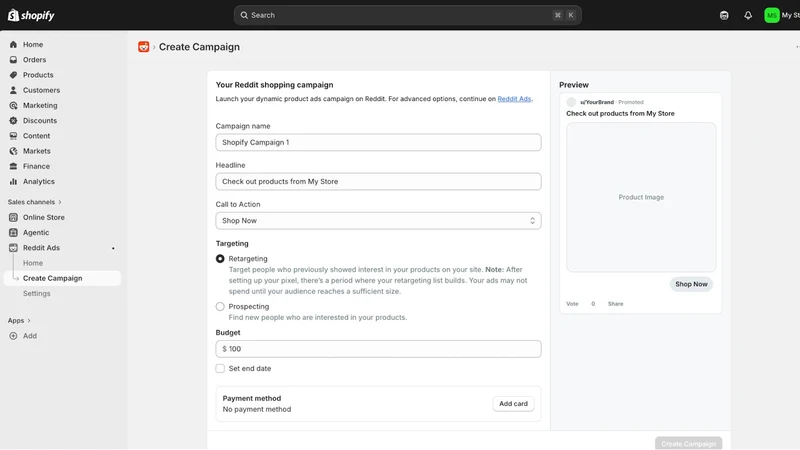Open the Sidekick assistant icon in top bar
Image resolution: width=800 pixels, height=450 pixels.
[724, 15]
